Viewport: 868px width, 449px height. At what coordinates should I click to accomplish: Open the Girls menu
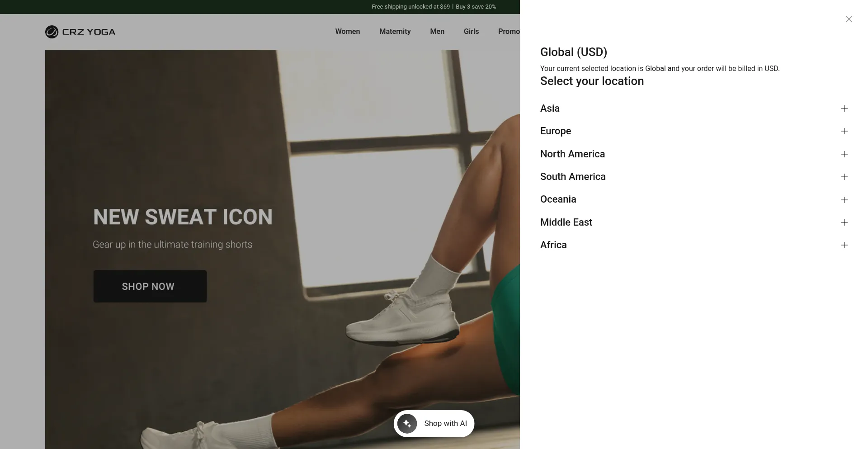click(471, 32)
